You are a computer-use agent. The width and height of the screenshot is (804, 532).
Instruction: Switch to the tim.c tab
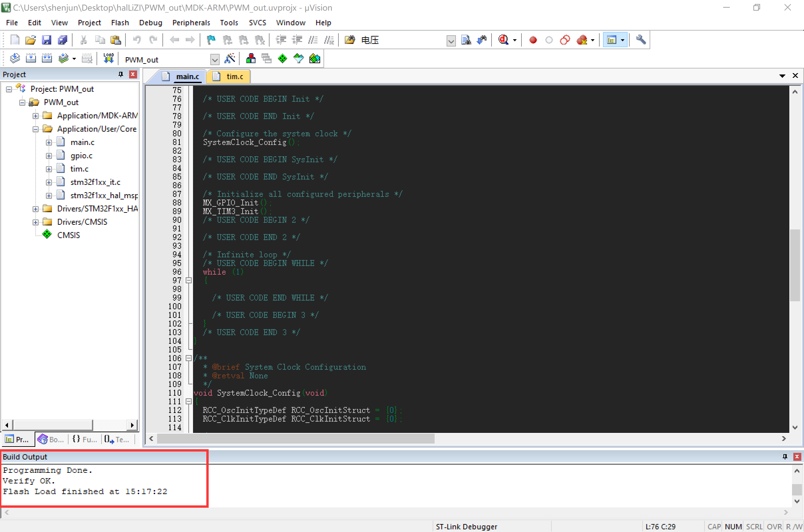pyautogui.click(x=234, y=77)
